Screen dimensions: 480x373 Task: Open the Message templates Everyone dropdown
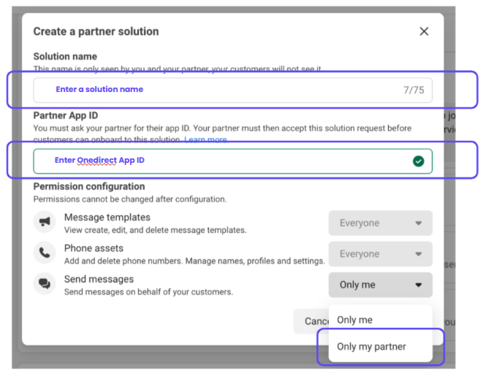point(380,223)
